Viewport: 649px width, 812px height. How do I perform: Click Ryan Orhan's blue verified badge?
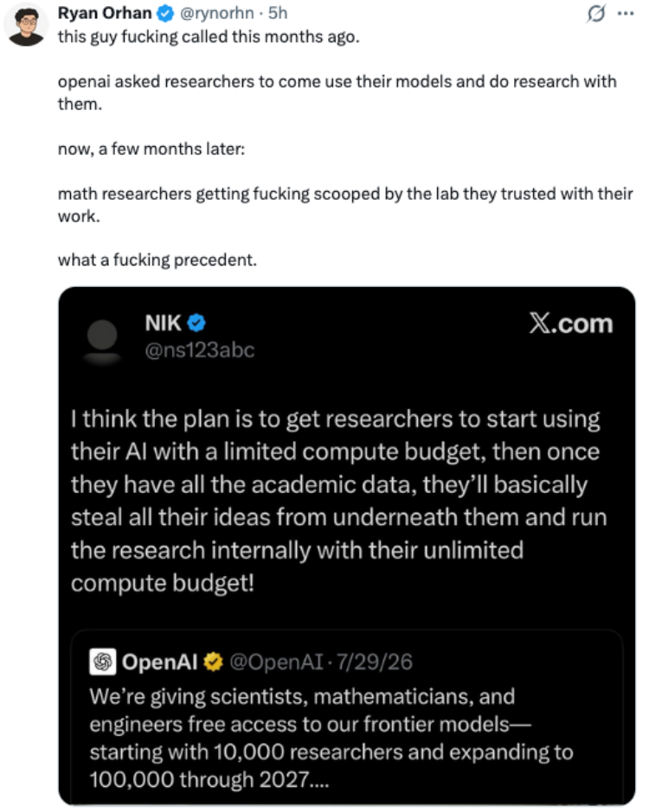coord(165,14)
